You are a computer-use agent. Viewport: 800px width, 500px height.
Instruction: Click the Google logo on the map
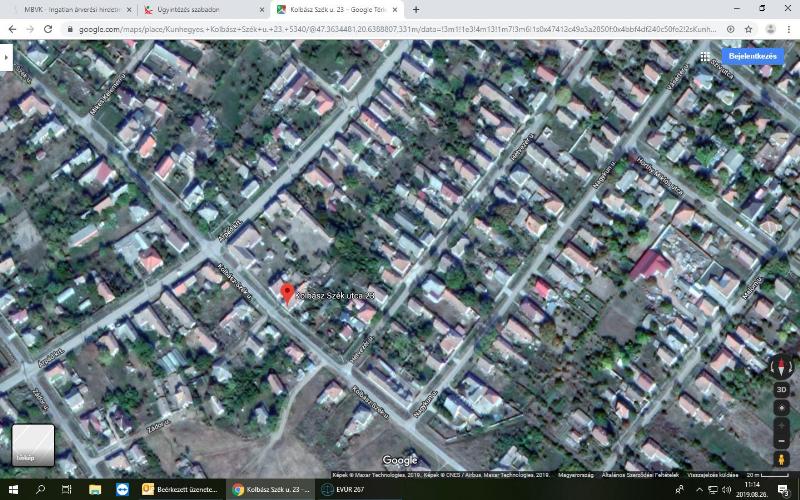tap(399, 461)
